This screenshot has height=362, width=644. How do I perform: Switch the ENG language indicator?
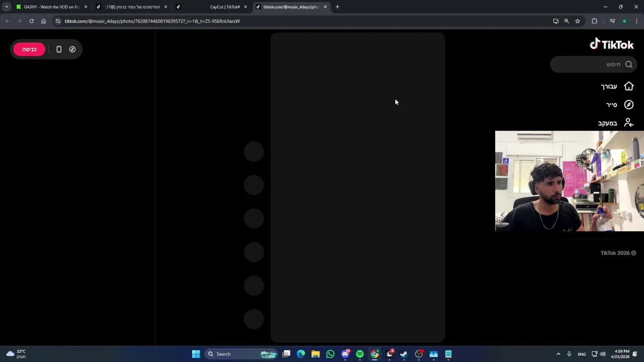(582, 354)
